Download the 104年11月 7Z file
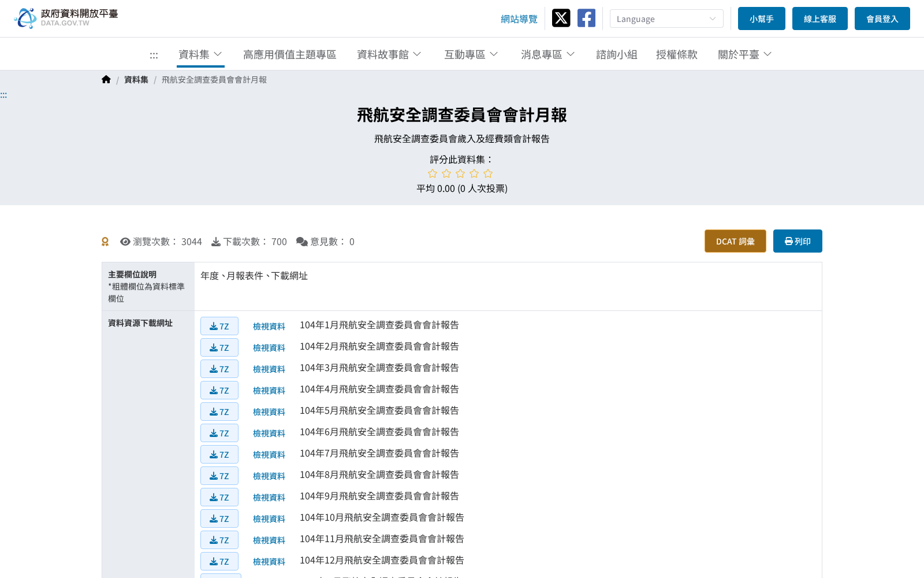The image size is (924, 578). (219, 540)
